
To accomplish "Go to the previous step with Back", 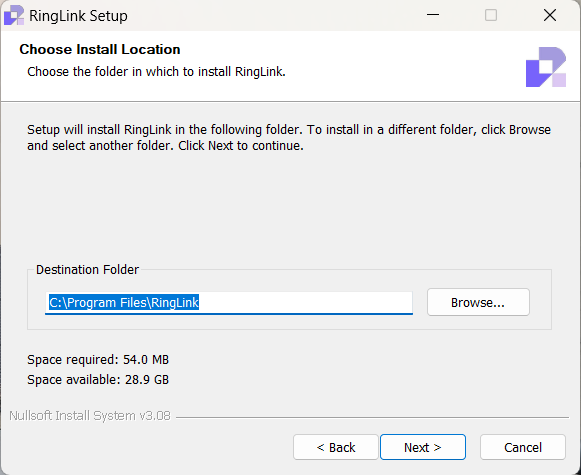I will (336, 447).
